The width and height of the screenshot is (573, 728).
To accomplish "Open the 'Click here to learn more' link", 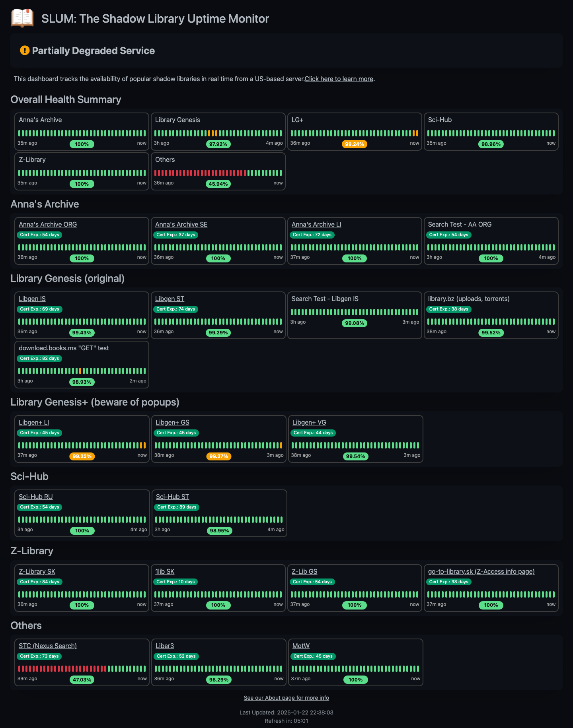I will 339,79.
